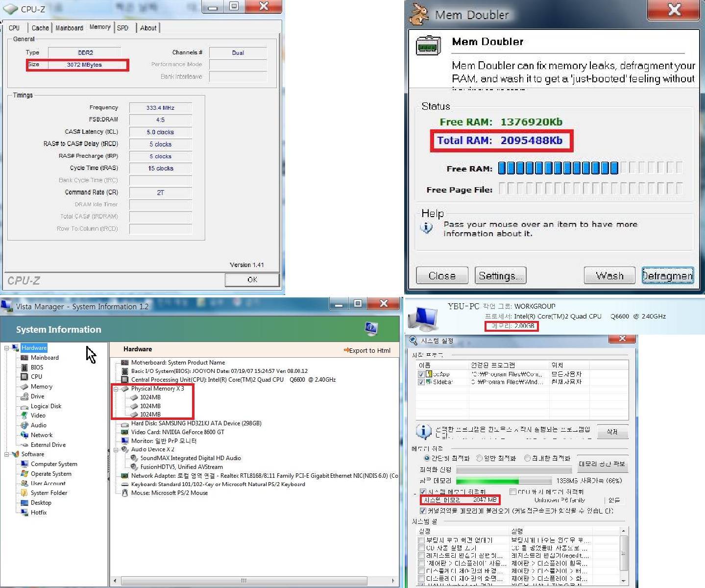Open the Video icon in sidebar tree

[24, 415]
